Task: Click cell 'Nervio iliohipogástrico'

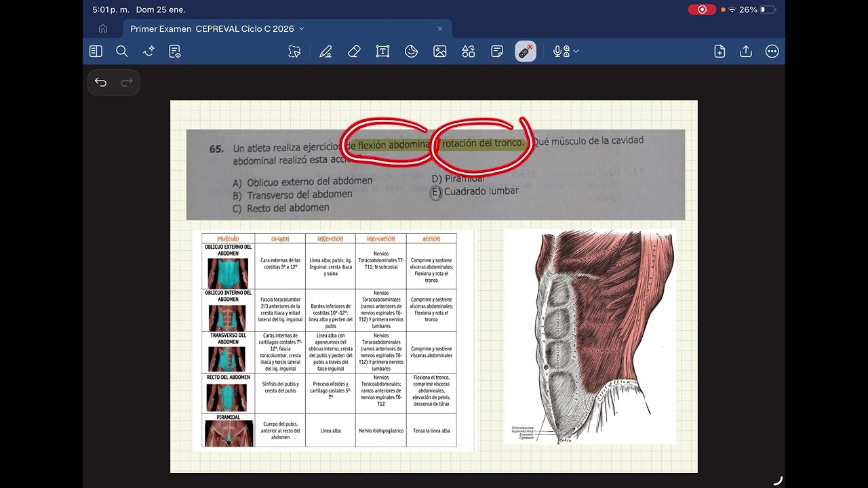Action: pyautogui.click(x=381, y=430)
